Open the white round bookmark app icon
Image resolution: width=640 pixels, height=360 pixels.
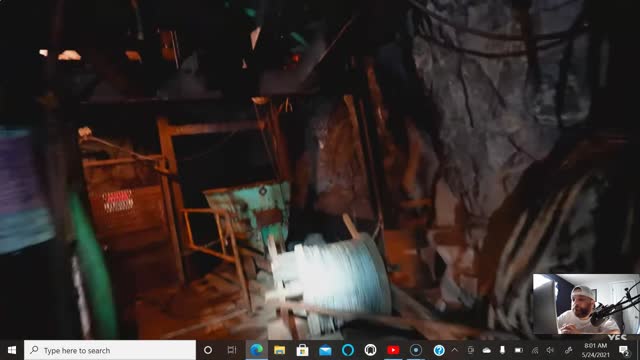(371, 350)
